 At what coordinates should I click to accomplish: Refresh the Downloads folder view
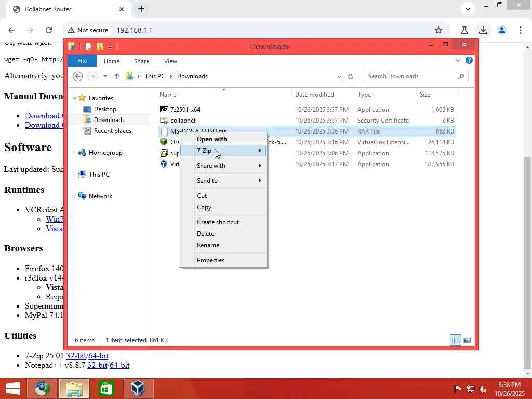pos(351,76)
